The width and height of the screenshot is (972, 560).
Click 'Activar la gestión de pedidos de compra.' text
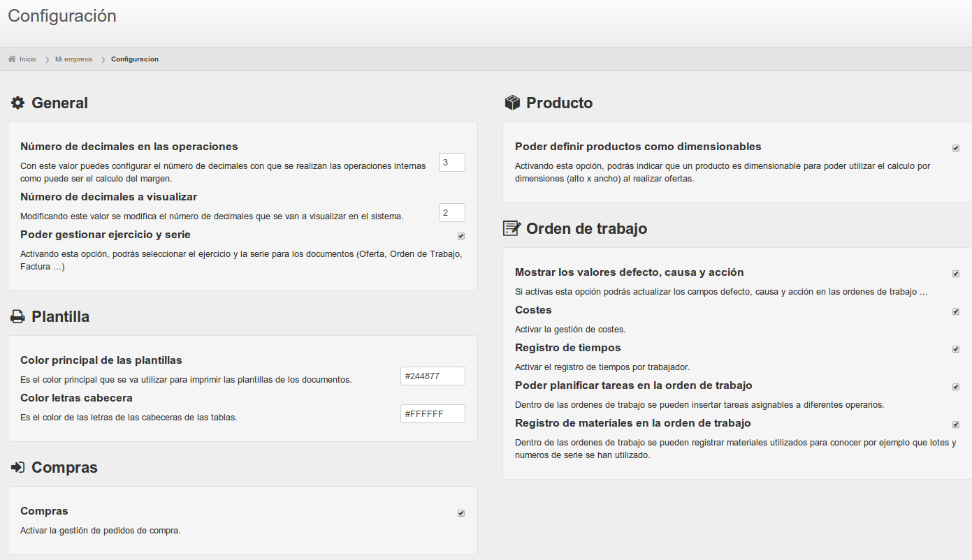pos(101,531)
